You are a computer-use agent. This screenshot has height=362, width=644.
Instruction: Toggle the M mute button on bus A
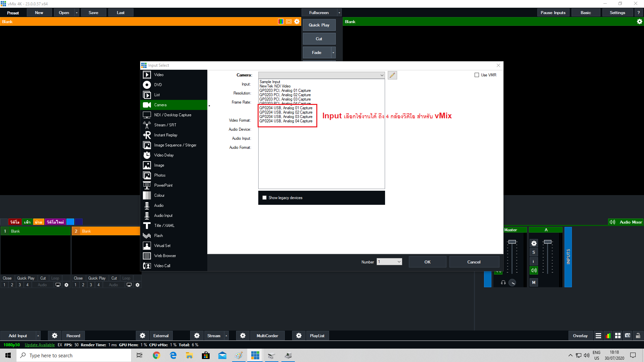point(534,283)
